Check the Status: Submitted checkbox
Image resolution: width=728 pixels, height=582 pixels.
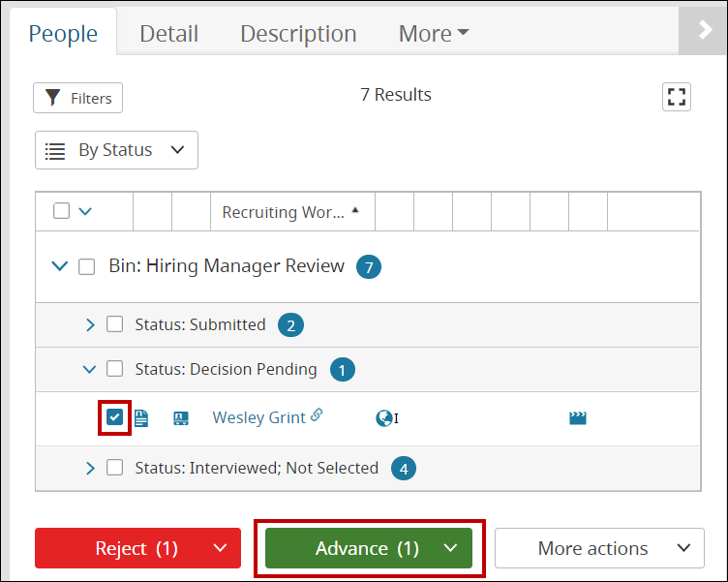(x=115, y=324)
